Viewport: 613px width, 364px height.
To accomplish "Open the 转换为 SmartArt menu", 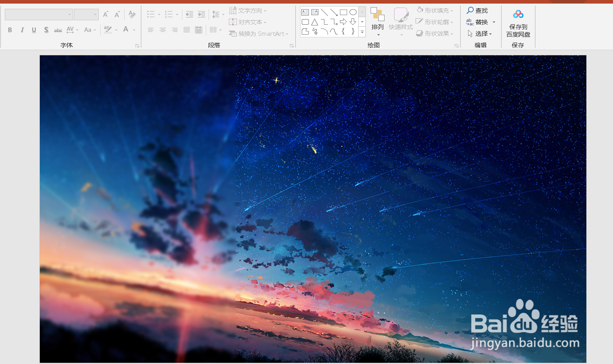I will point(258,34).
